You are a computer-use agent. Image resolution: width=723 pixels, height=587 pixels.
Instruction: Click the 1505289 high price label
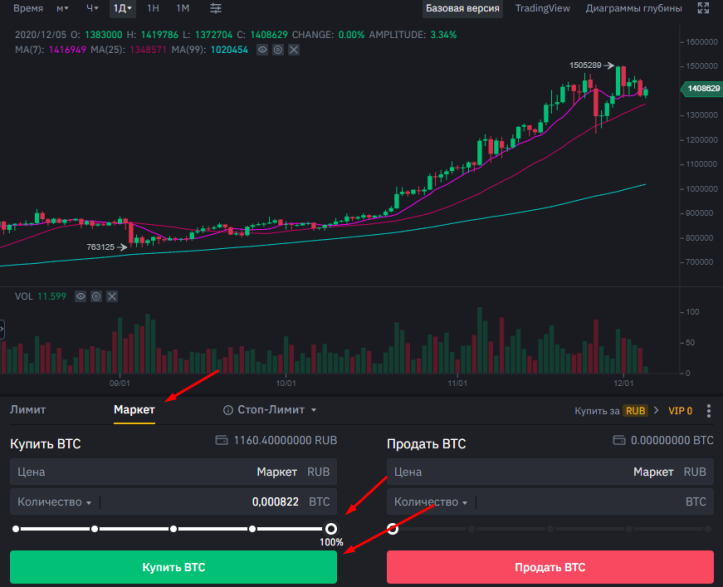click(585, 65)
